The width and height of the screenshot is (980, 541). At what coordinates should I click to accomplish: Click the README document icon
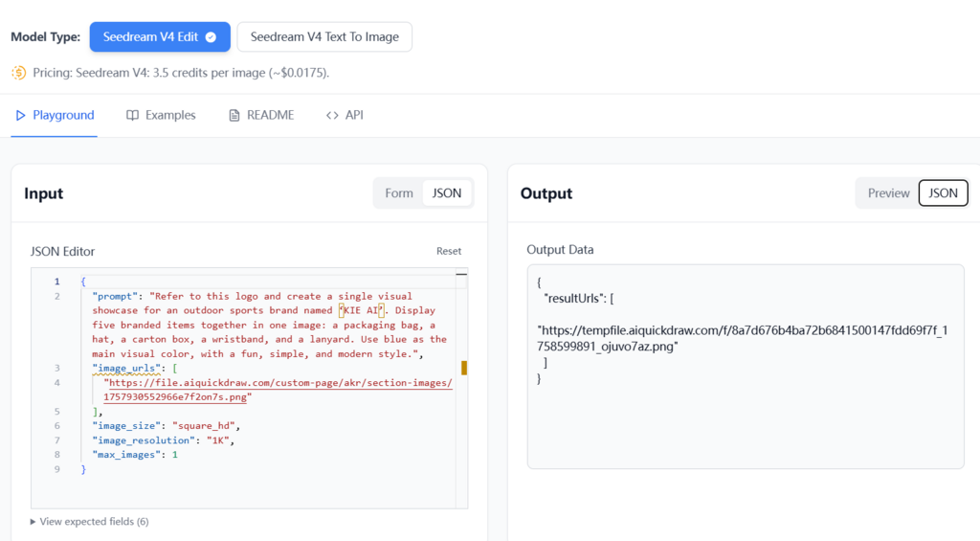pos(234,116)
